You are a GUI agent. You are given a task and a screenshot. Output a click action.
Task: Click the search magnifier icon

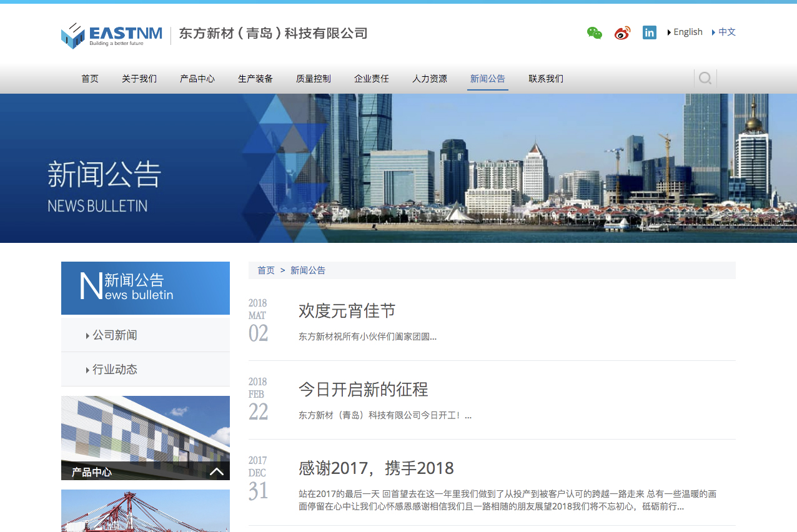coord(705,79)
